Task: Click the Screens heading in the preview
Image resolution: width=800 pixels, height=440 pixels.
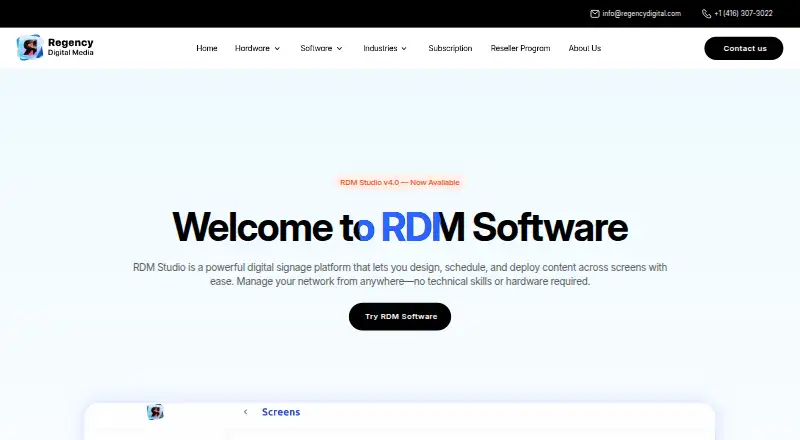Action: 281,412
